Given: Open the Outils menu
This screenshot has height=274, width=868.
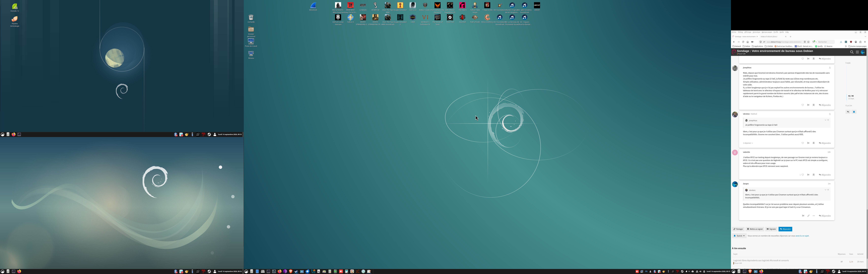Looking at the screenshot, I should tap(781, 32).
